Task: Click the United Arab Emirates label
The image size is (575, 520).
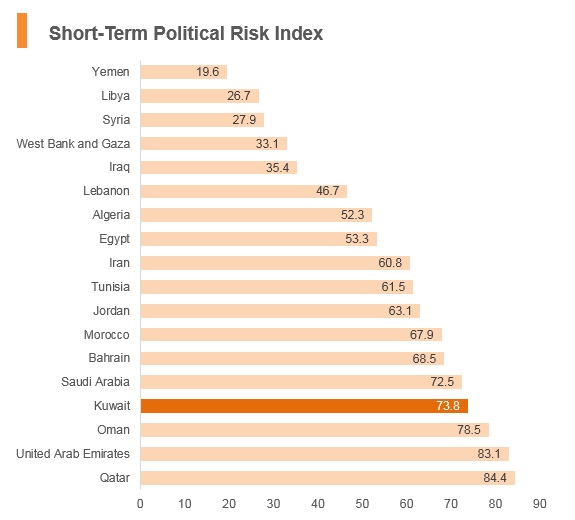Action: coord(73,454)
